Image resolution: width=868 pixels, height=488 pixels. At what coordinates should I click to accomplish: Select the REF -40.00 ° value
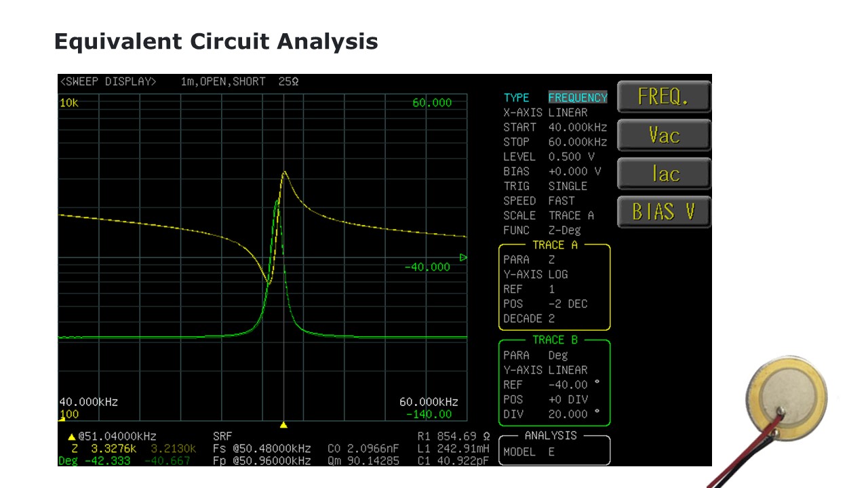[x=552, y=385]
